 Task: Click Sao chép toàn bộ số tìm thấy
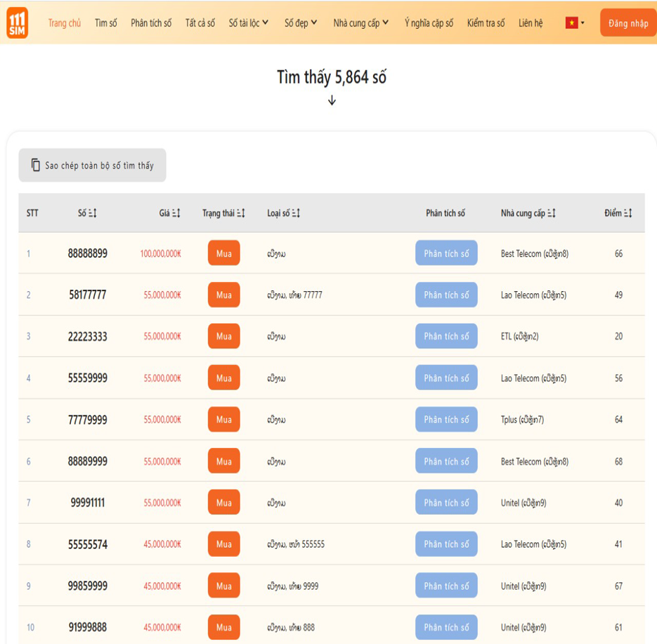[x=92, y=165]
